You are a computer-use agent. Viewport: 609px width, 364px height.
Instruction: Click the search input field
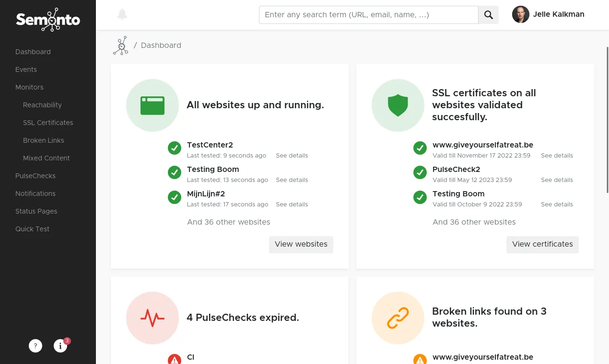pyautogui.click(x=368, y=15)
